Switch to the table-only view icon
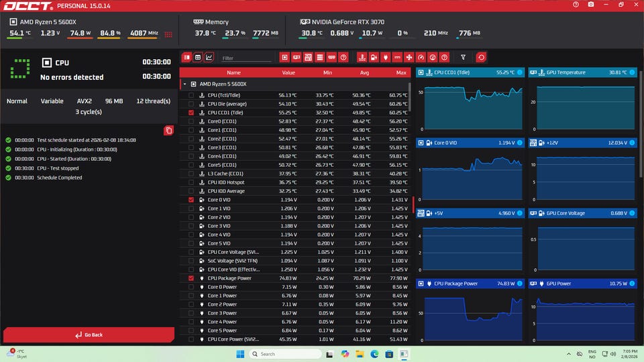 click(198, 58)
